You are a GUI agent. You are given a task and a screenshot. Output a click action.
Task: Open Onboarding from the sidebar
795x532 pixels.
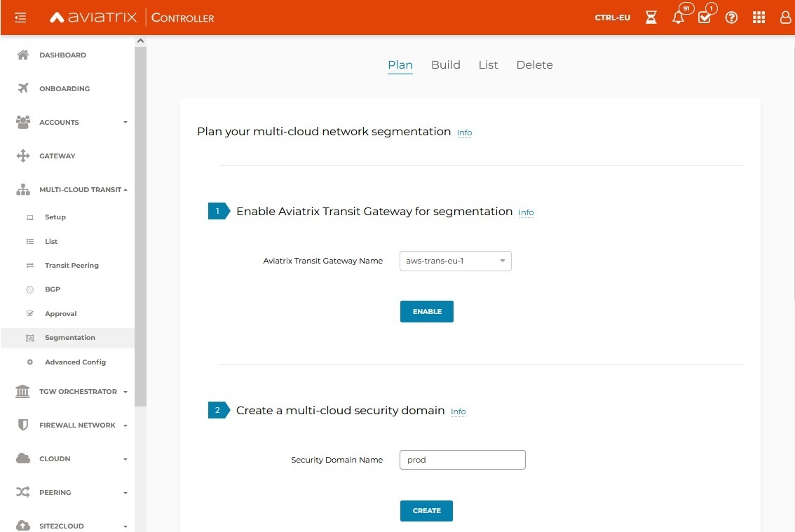(64, 88)
